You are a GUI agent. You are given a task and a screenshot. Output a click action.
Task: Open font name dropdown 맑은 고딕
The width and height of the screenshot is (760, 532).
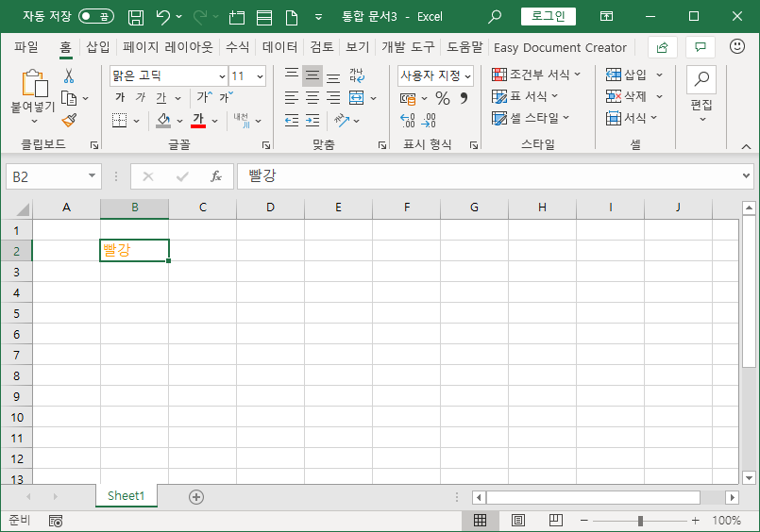222,76
